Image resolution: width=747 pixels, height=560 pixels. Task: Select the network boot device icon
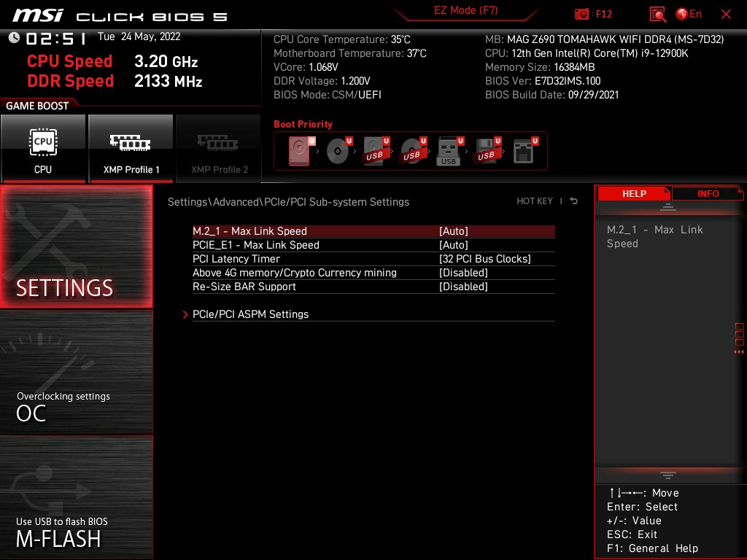coord(525,151)
